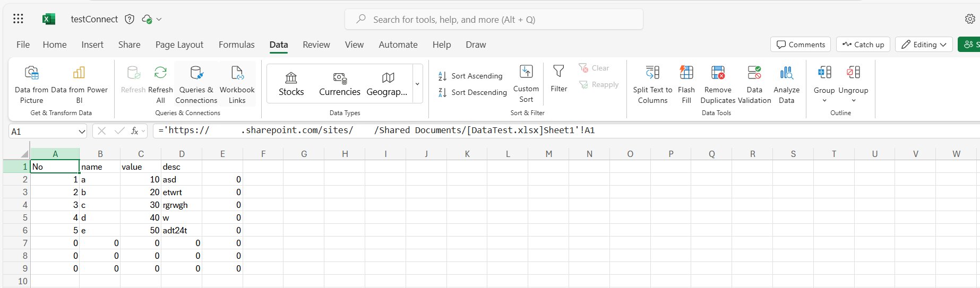This screenshot has width=980, height=288.
Task: Select the cell containing 'rgrwgh'
Action: pos(182,205)
